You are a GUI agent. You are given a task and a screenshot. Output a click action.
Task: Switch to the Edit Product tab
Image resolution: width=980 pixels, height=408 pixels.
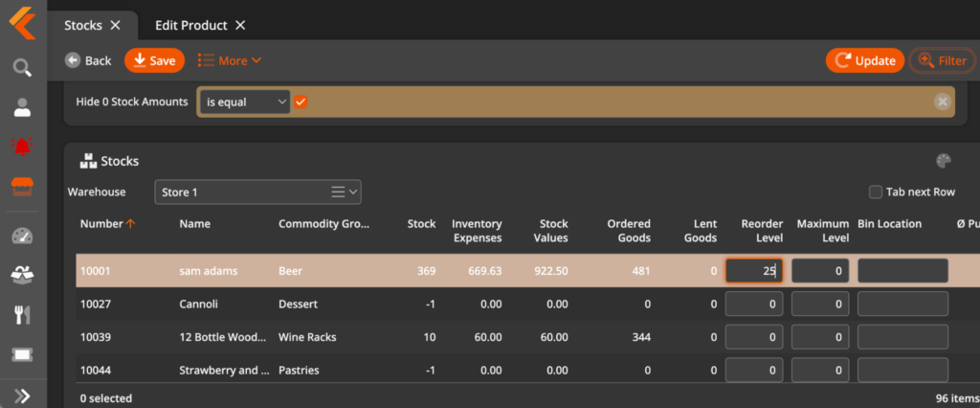[191, 25]
